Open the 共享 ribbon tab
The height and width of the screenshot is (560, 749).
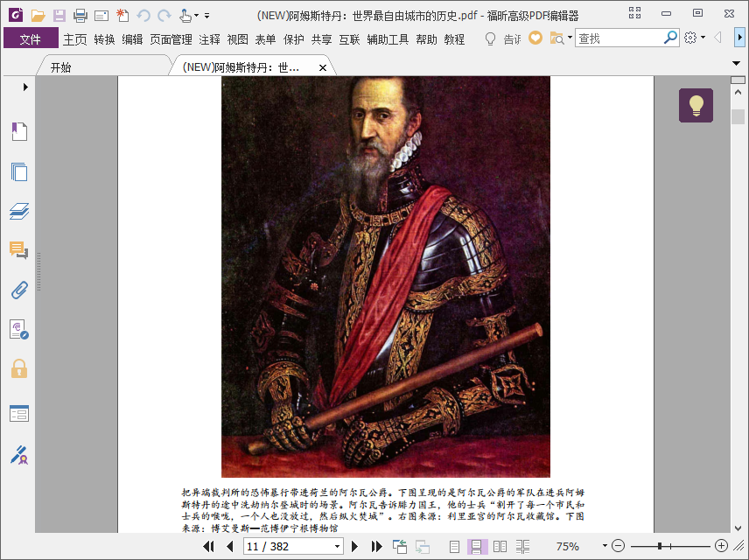(321, 39)
